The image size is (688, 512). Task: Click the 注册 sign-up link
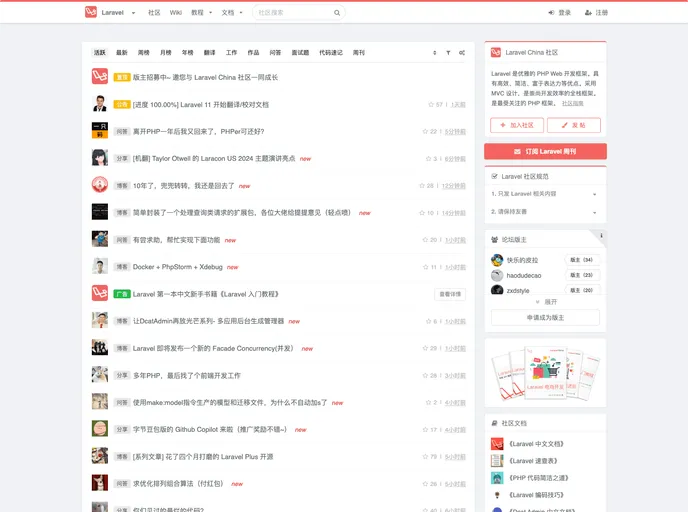596,13
